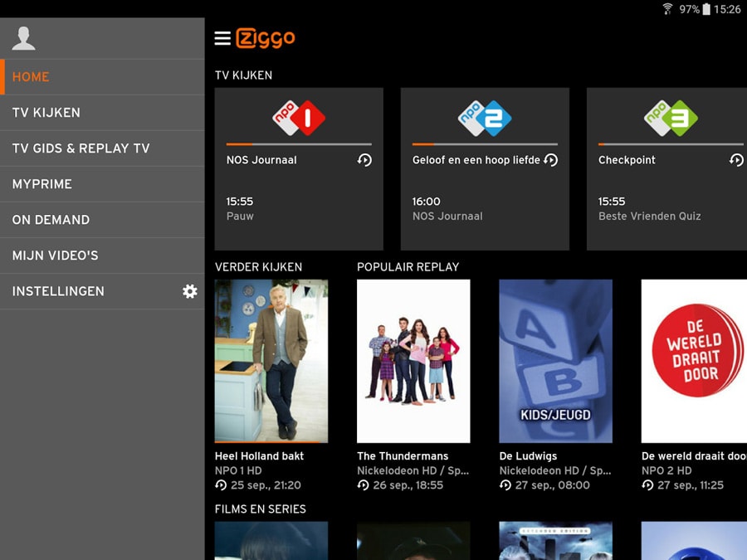This screenshot has width=747, height=560.
Task: Open De Wereld Draait Door poster
Action: (x=694, y=361)
